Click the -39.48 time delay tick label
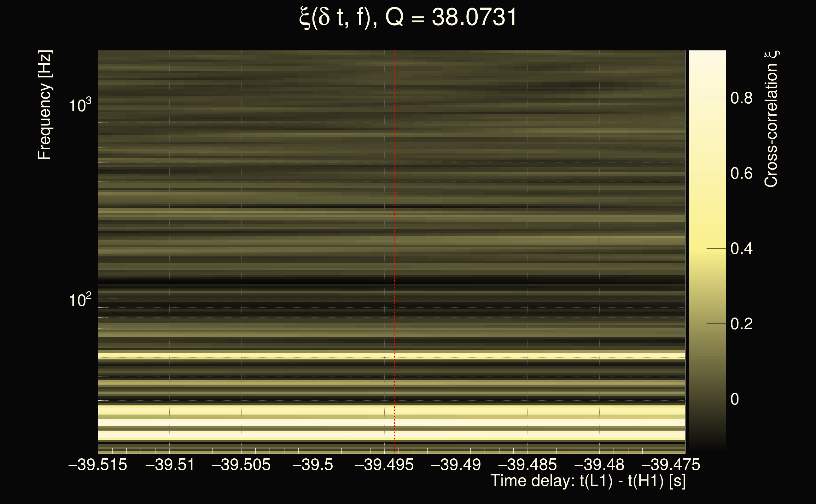This screenshot has height=504, width=816. (599, 465)
